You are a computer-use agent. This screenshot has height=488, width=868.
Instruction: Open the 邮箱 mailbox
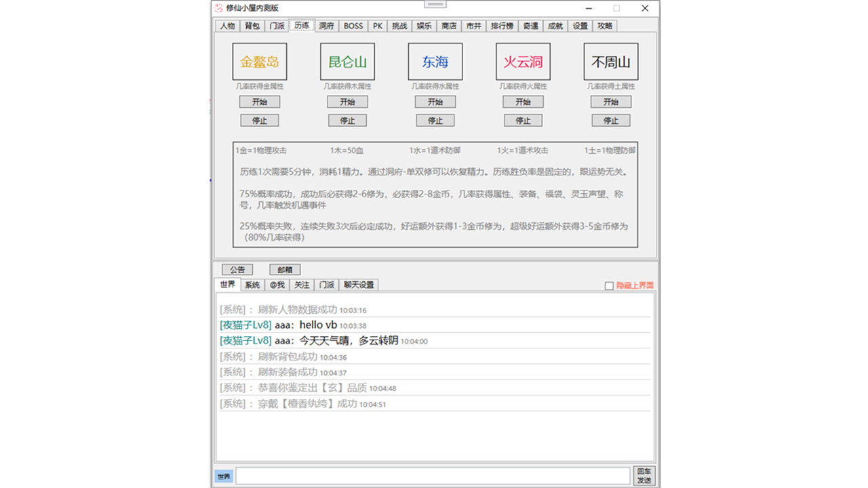(284, 269)
